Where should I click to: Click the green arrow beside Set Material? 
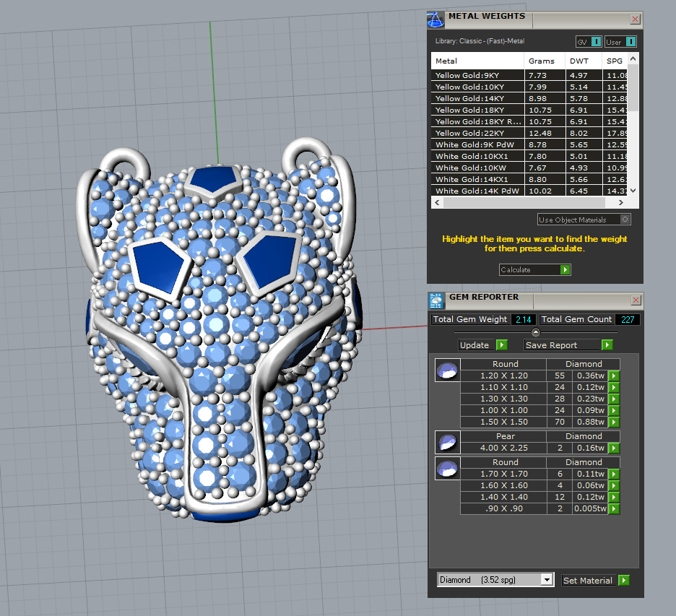click(623, 580)
